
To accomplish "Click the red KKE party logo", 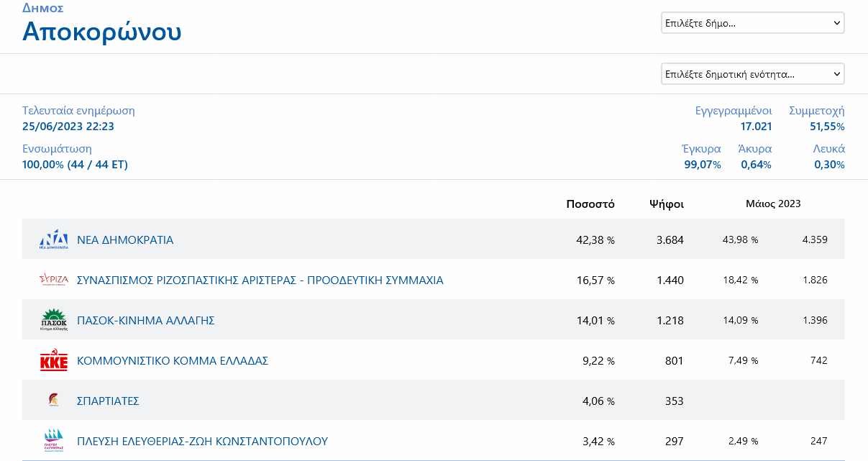I will 53,361.
